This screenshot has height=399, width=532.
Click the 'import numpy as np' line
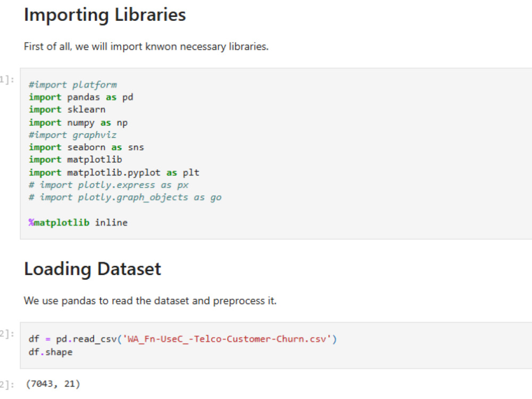[x=78, y=122]
